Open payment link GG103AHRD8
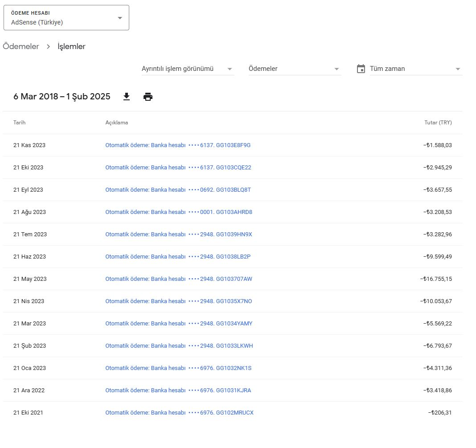Image resolution: width=476 pixels, height=448 pixels. (x=179, y=212)
